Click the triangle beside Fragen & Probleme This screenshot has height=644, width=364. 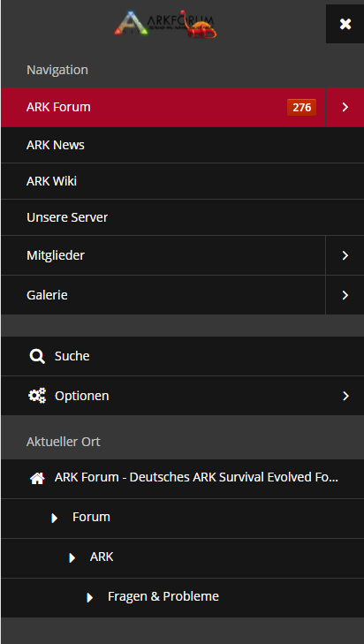click(x=90, y=597)
